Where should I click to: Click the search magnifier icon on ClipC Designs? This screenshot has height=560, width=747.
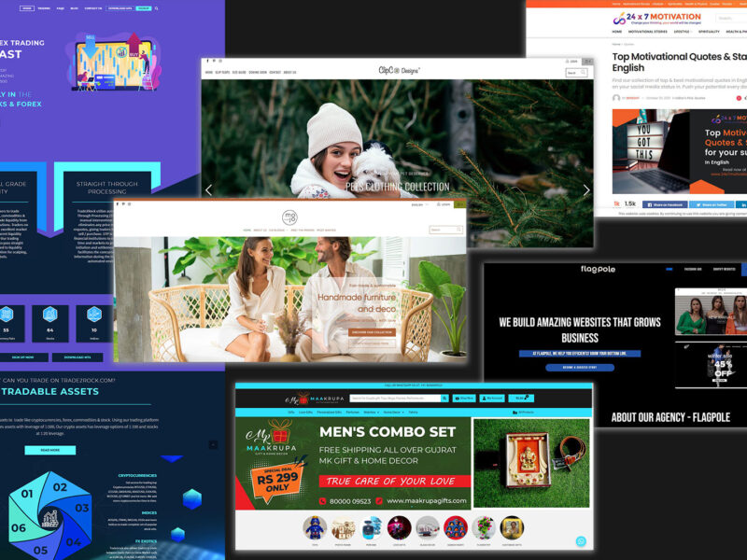[583, 72]
